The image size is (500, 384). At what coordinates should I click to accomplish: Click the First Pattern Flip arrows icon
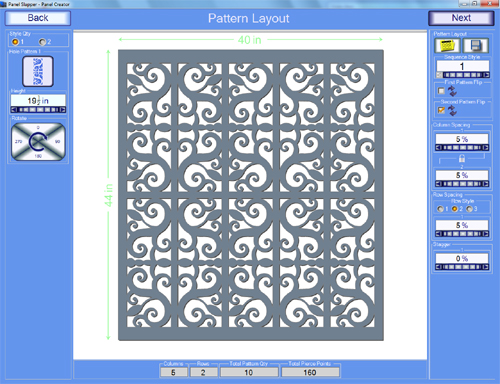(452, 91)
